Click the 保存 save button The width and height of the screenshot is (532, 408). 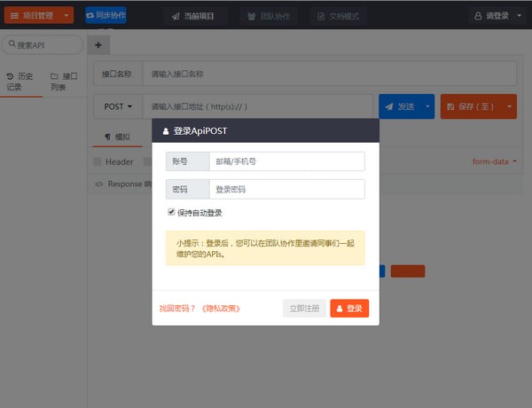(471, 106)
